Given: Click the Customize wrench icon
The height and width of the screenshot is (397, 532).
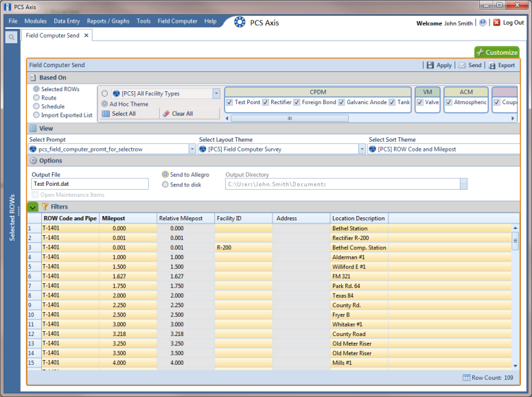Looking at the screenshot, I should click(x=480, y=52).
